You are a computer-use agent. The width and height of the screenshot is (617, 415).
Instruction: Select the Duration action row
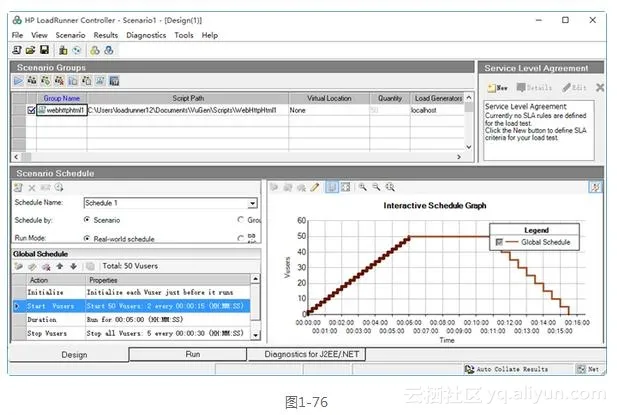click(131, 319)
